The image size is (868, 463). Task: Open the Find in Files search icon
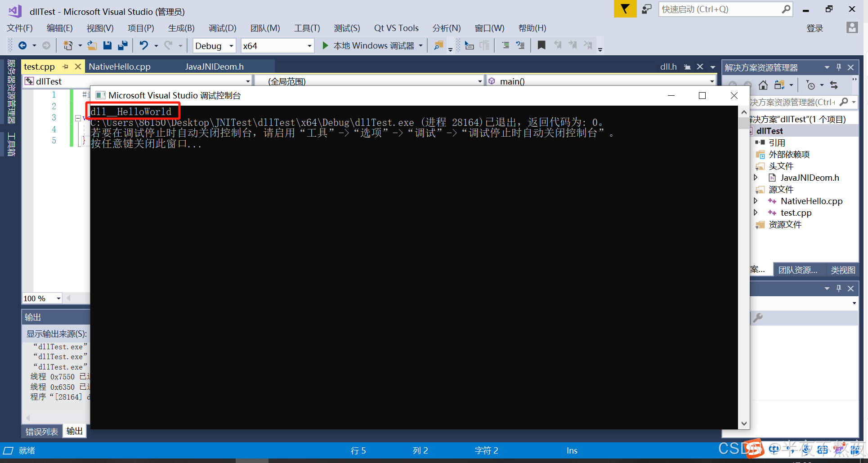[438, 45]
